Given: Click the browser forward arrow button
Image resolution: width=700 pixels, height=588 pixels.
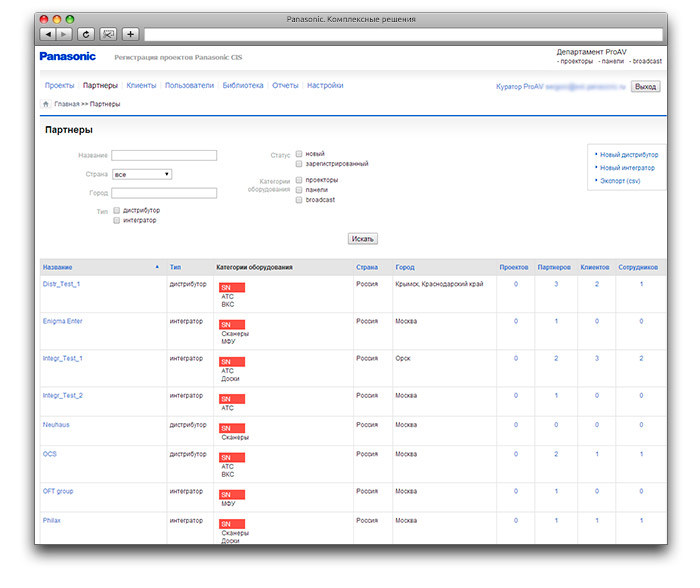Looking at the screenshot, I should click(64, 34).
